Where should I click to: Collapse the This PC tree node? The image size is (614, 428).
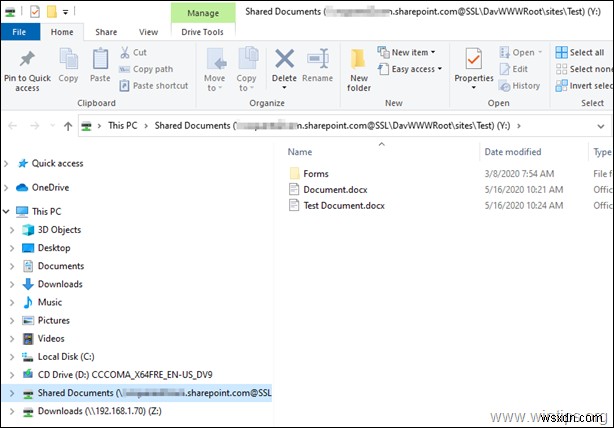[6, 211]
